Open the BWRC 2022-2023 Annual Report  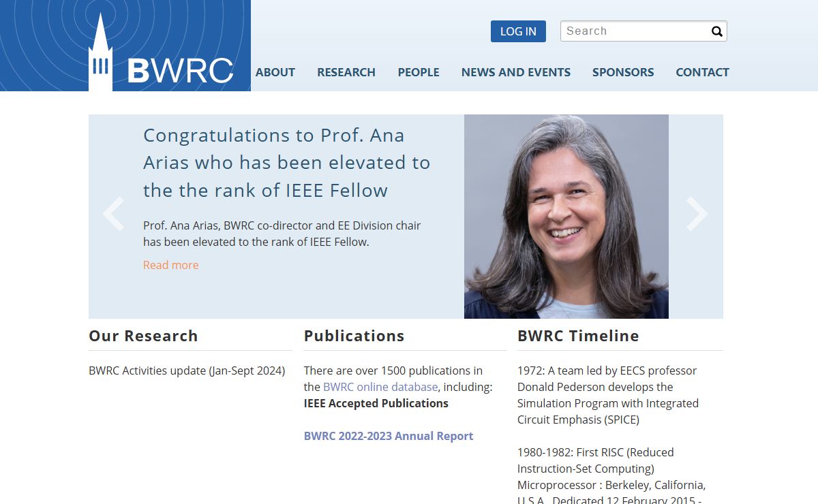click(389, 436)
